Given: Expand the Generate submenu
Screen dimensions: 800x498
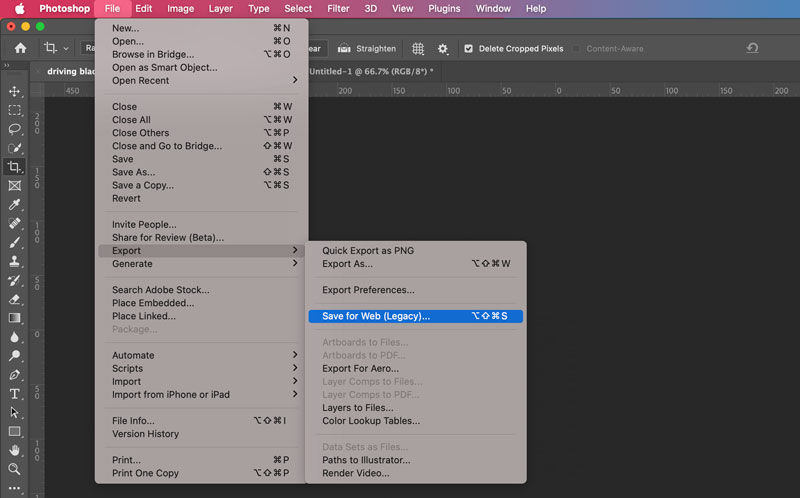Looking at the screenshot, I should pos(202,263).
